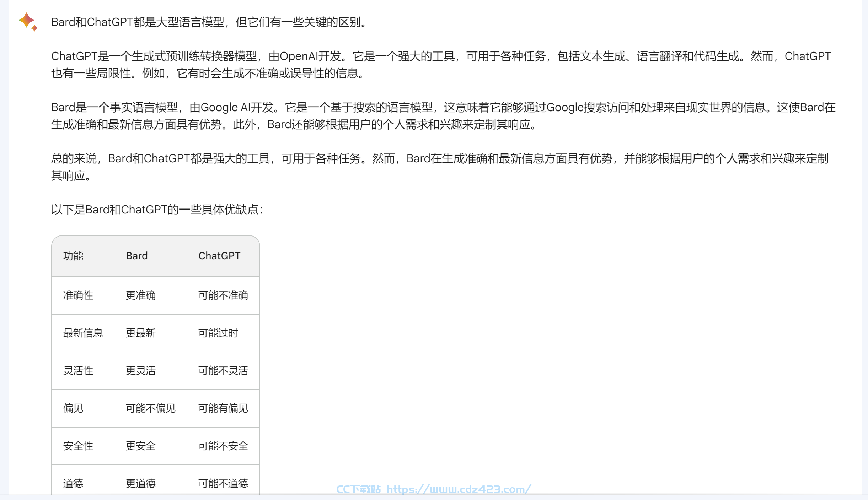Click the '可能过时' table cell
Image resolution: width=868 pixels, height=500 pixels.
click(218, 333)
